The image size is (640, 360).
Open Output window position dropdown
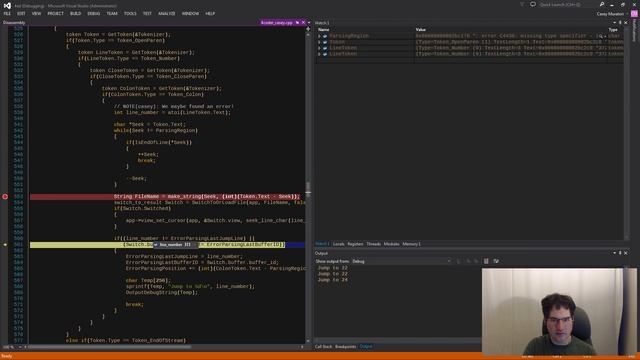click(615, 253)
